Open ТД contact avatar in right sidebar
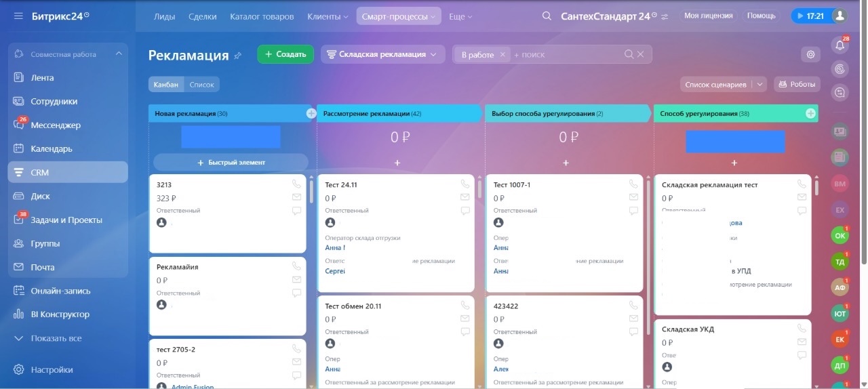Screen dimensions: 868x389 (840, 262)
